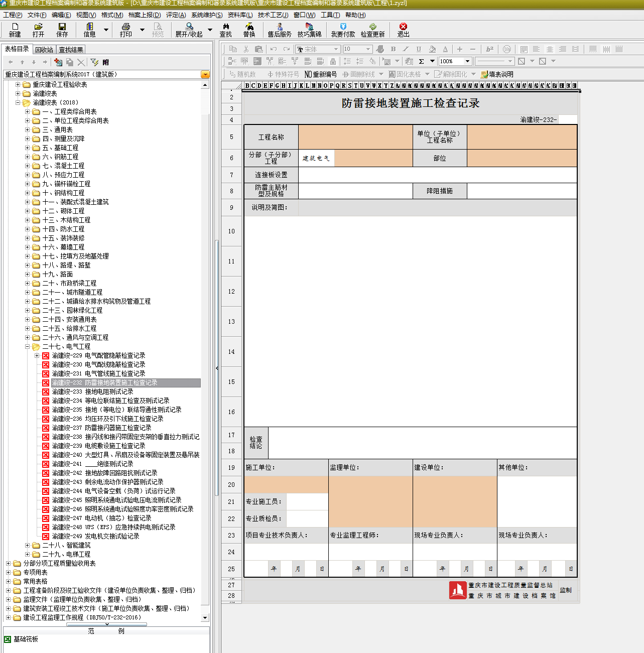Click the paste clipboard icon
The width and height of the screenshot is (644, 653).
[x=259, y=49]
